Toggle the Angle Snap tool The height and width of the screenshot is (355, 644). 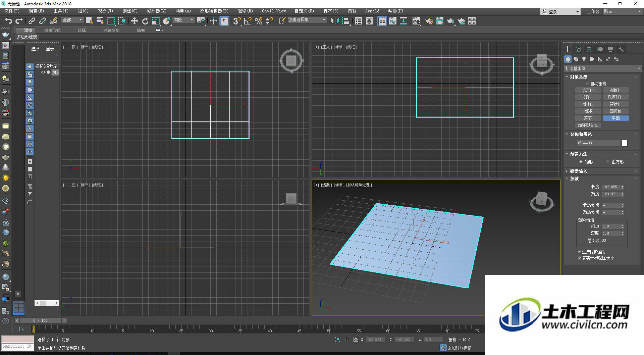tap(248, 21)
